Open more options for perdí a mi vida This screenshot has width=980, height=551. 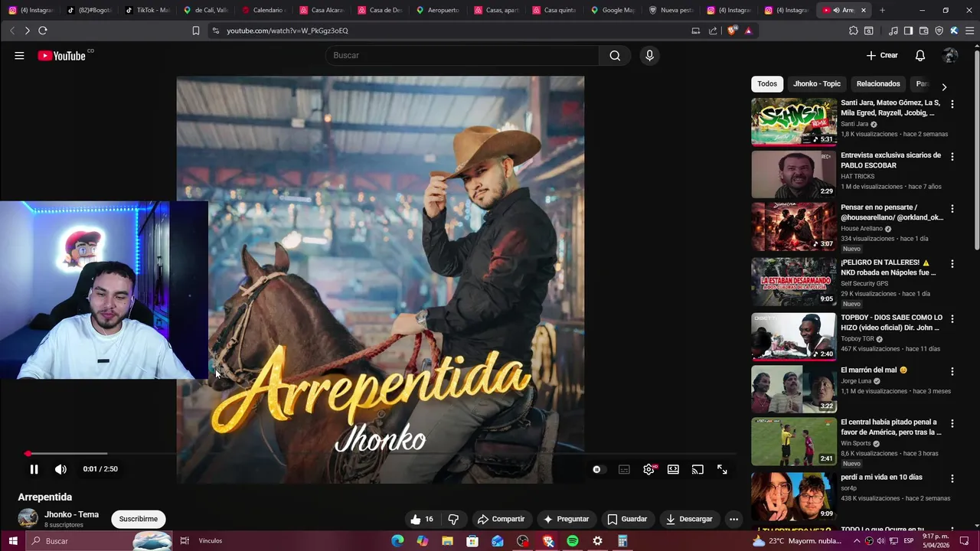click(952, 478)
